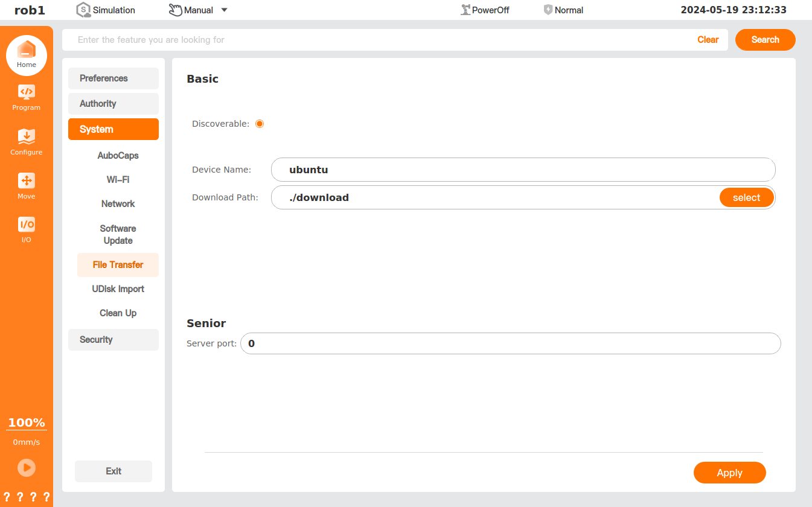
Task: Open the Move arrows icon
Action: point(27,180)
